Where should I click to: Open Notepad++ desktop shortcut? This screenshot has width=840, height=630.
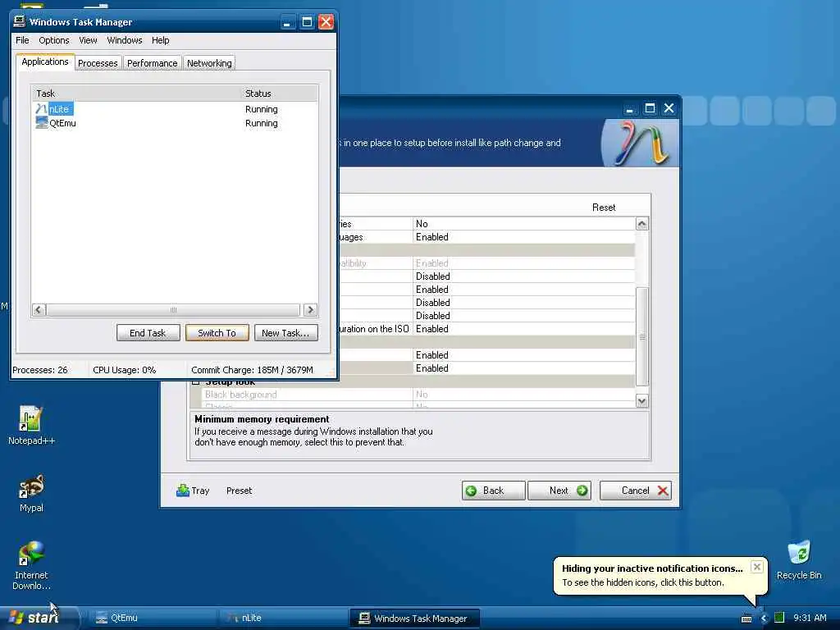pos(31,426)
